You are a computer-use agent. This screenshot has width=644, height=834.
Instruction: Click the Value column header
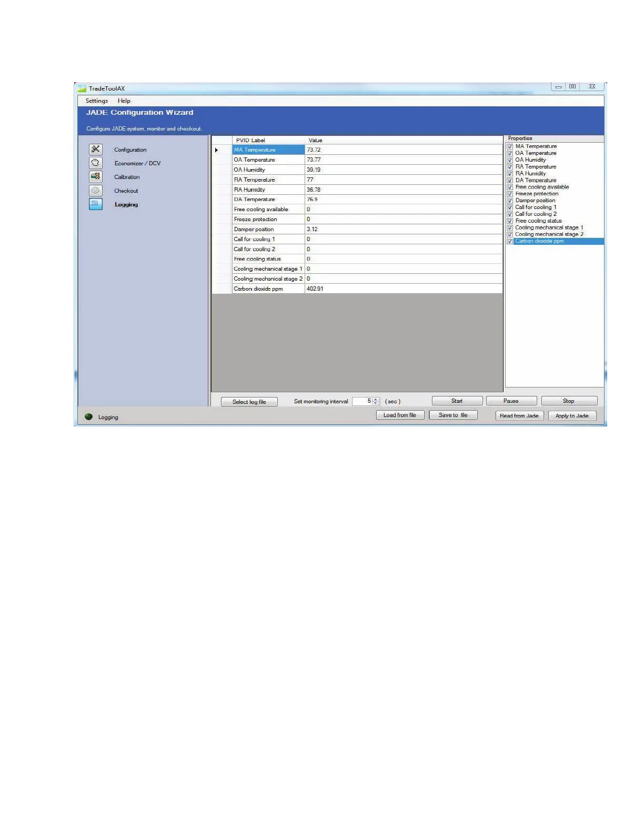click(404, 140)
